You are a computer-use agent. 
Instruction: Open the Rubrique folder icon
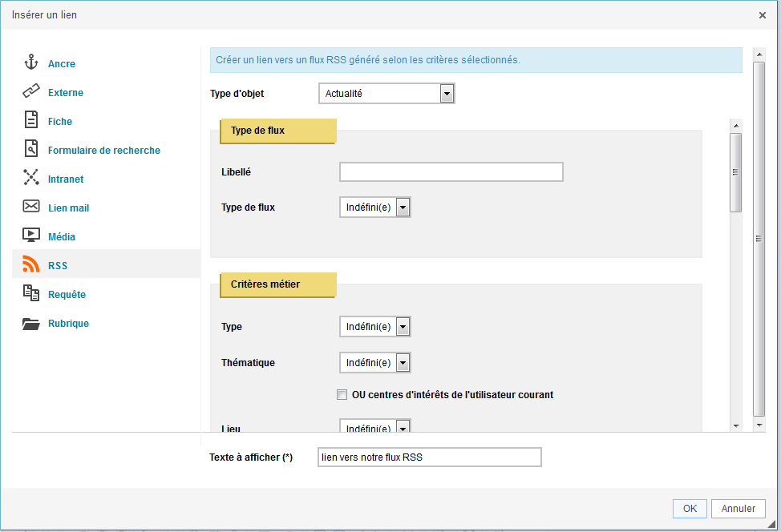tap(31, 324)
